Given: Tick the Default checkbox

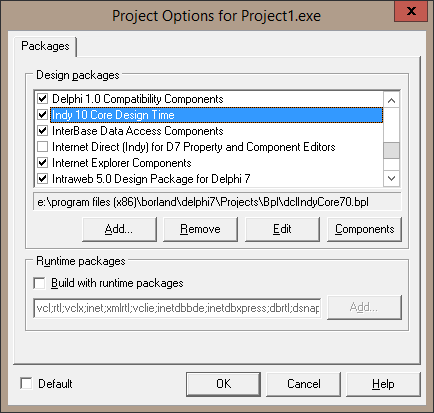Looking at the screenshot, I should pyautogui.click(x=26, y=383).
